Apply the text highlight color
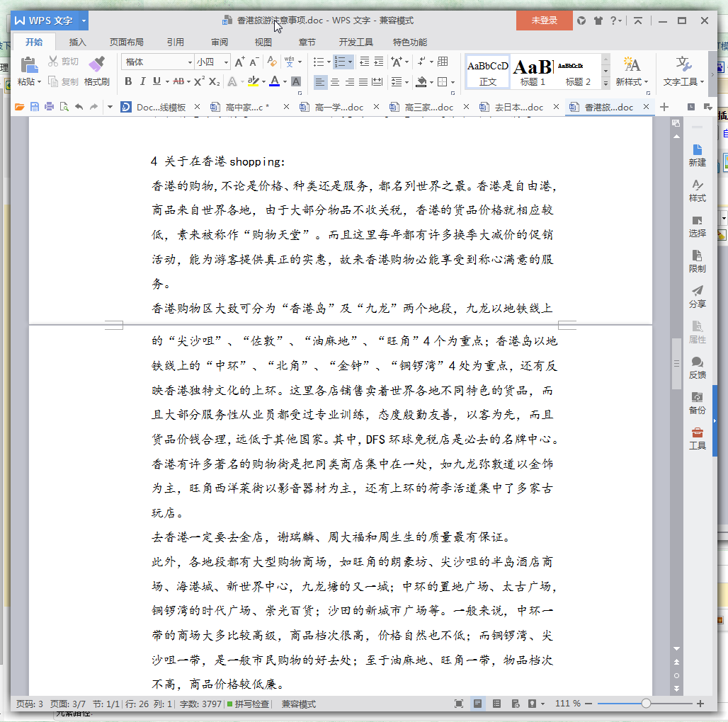This screenshot has height=722, width=728. point(253,81)
